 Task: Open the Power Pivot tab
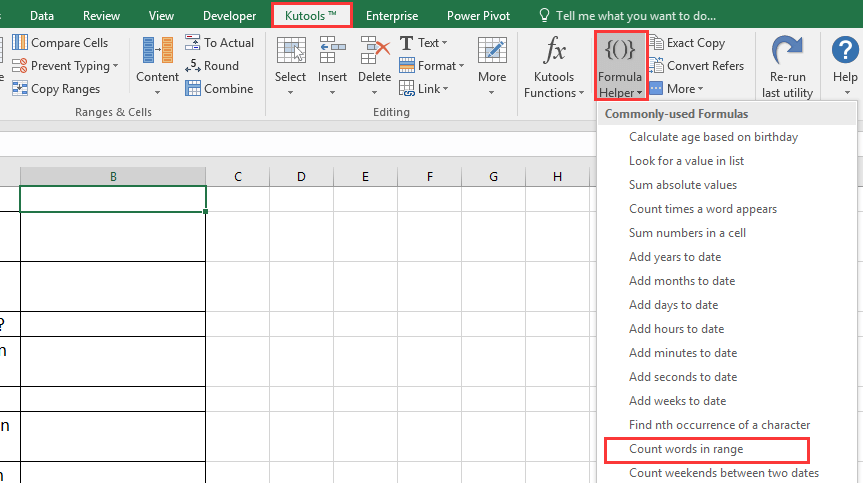(478, 16)
